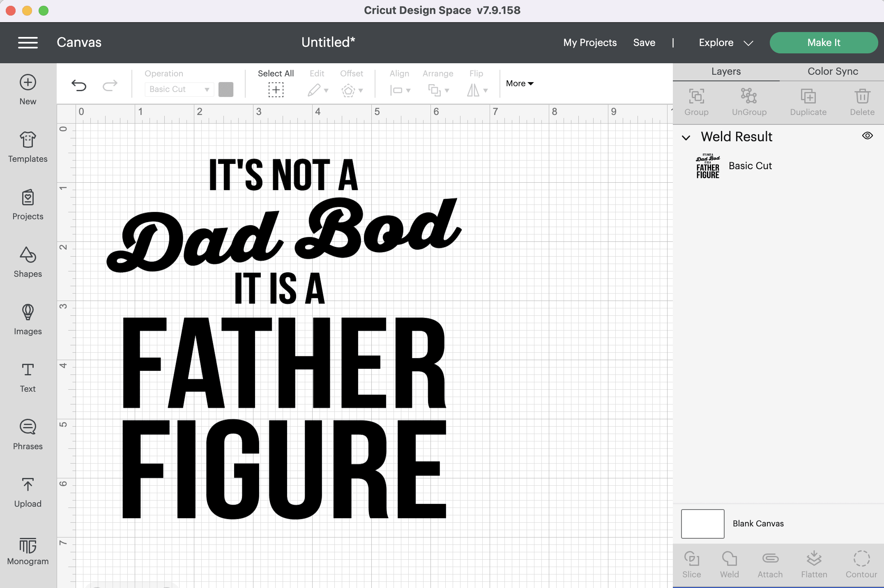The height and width of the screenshot is (588, 884).
Task: Click the Basic Cut layer label
Action: [750, 166]
